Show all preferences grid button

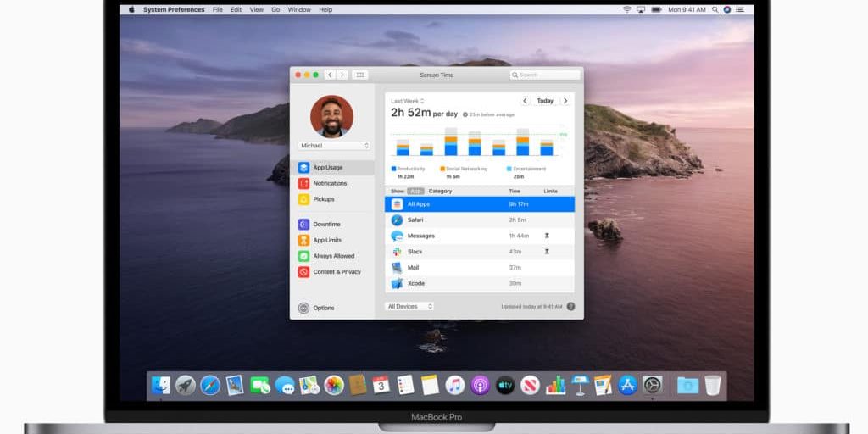tap(359, 75)
